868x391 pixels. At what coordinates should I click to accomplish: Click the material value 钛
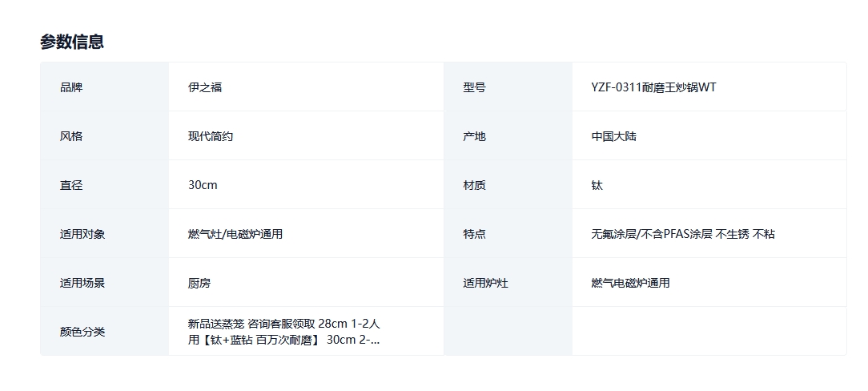coord(597,185)
